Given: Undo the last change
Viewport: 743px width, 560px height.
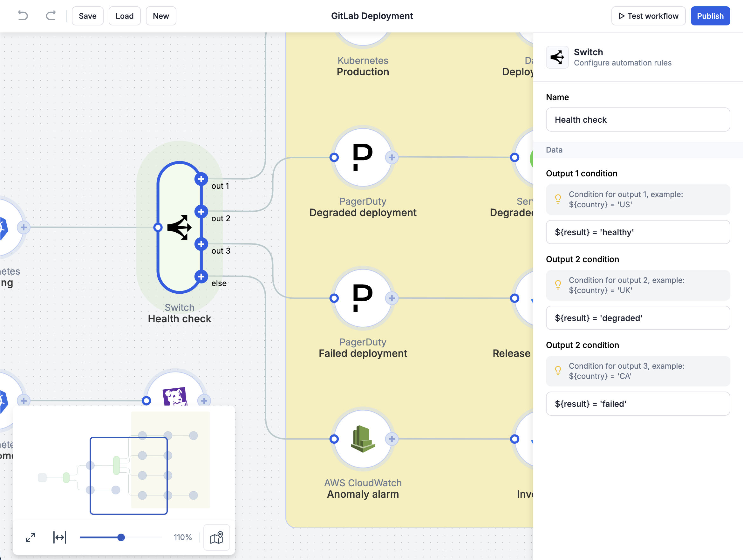Looking at the screenshot, I should tap(23, 16).
